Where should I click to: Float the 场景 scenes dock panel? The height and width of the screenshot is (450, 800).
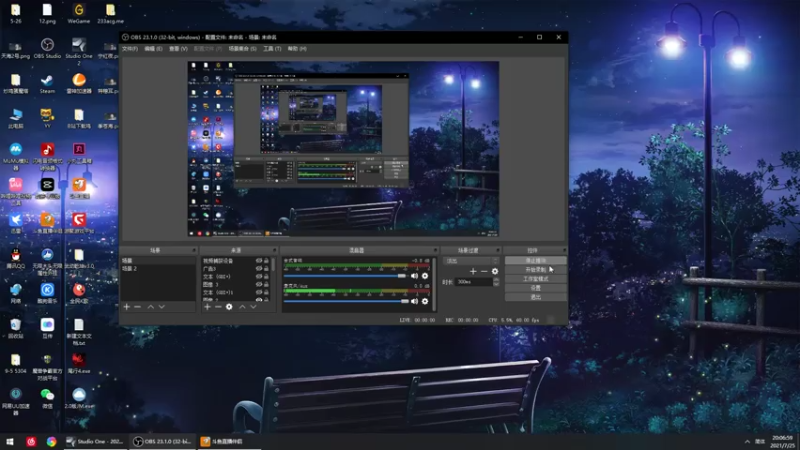(x=194, y=251)
